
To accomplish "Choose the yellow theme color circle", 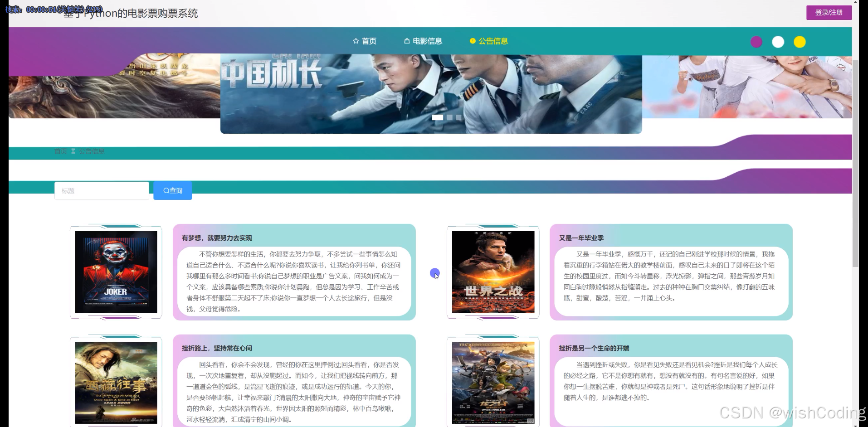I will [800, 42].
